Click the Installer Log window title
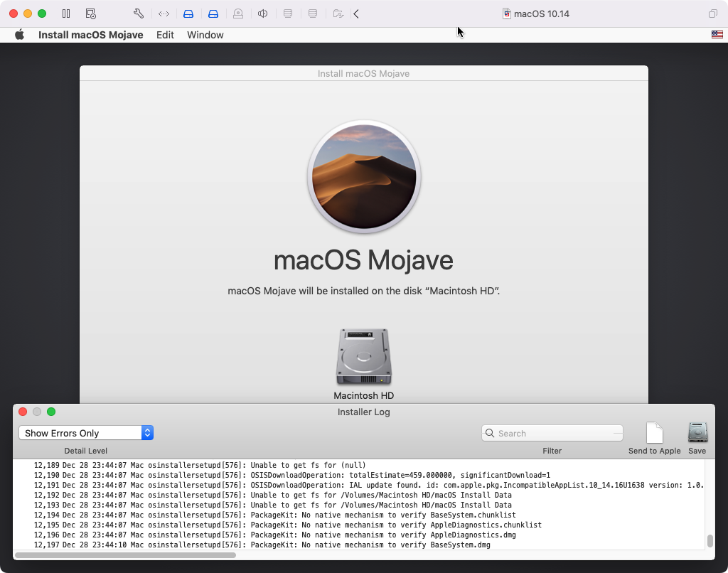 point(363,412)
